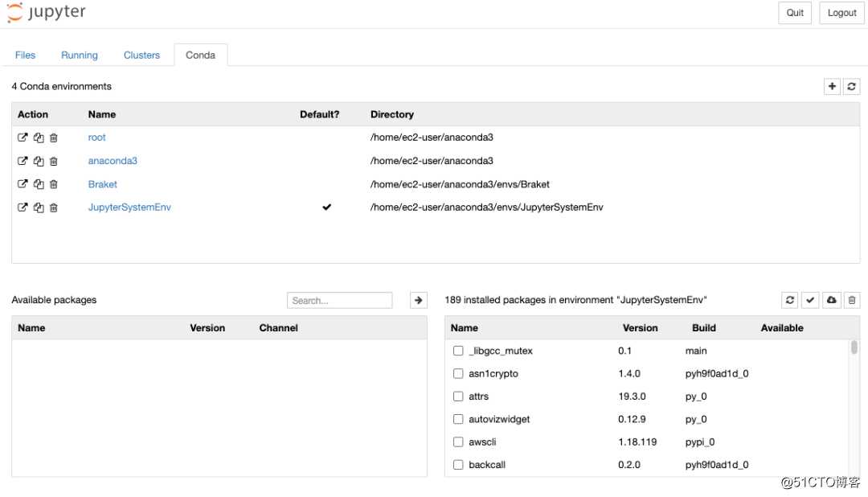Image resolution: width=868 pixels, height=497 pixels.
Task: Export the JupyterSystemEnv environment
Action: coord(23,207)
